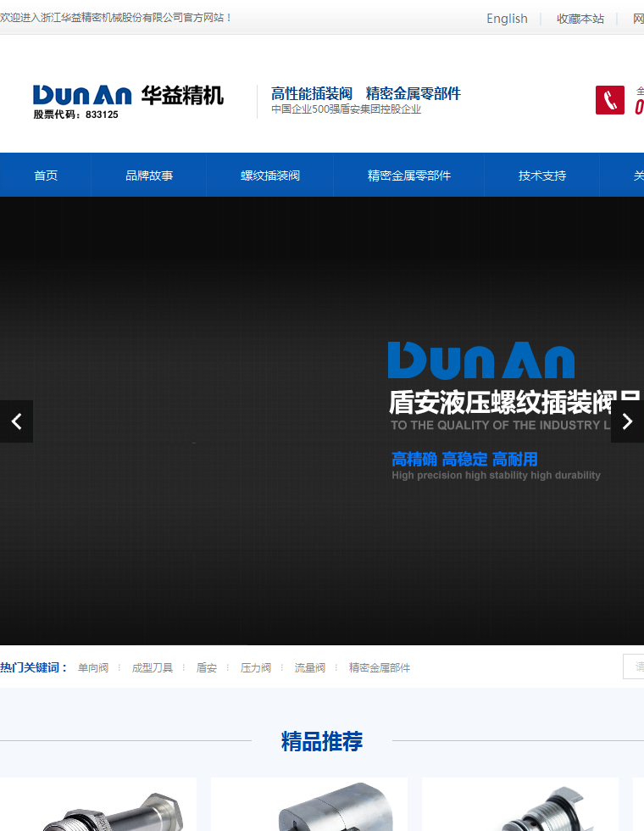Show previous banner slide arrow

click(16, 421)
